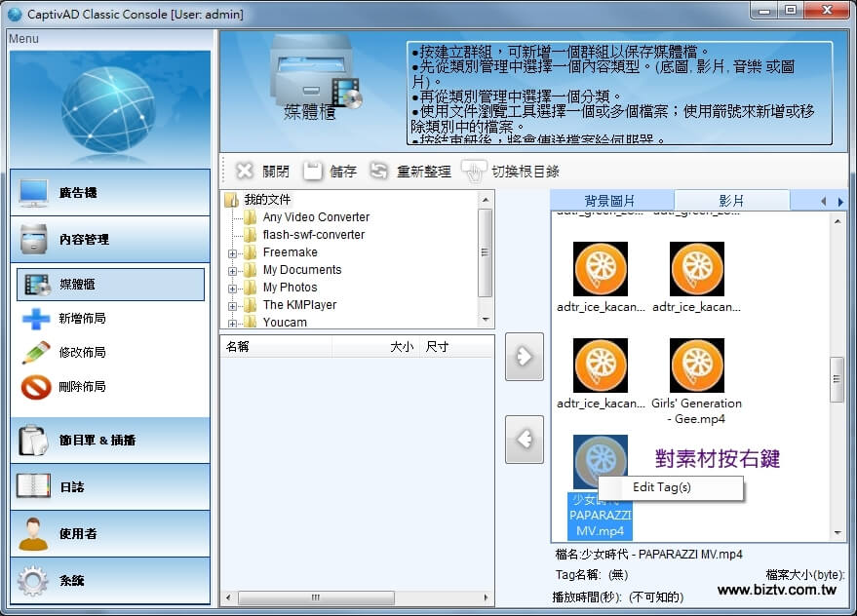This screenshot has width=857, height=616.
Task: Open the 節目單 & 插播 sidebar section
Action: pos(110,441)
